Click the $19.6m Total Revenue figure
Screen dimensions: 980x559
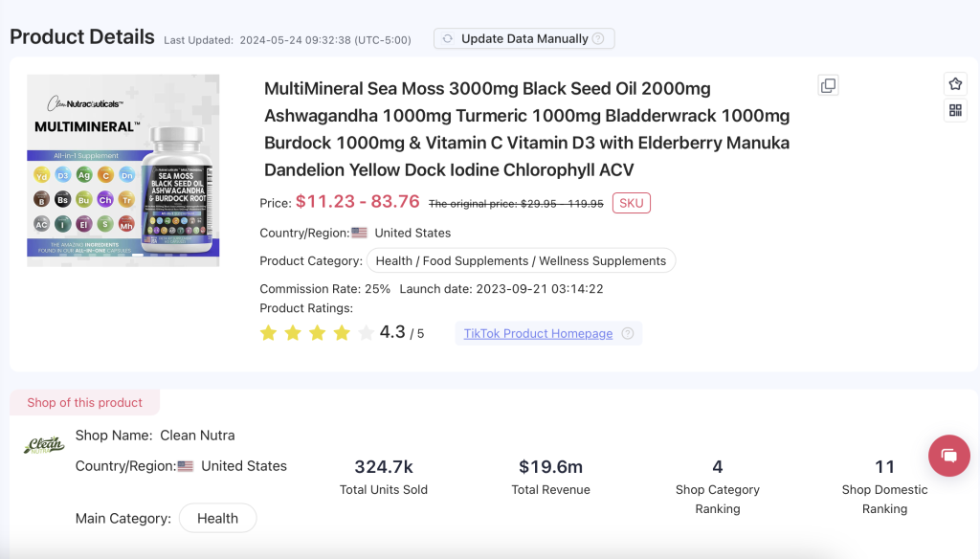pos(550,467)
